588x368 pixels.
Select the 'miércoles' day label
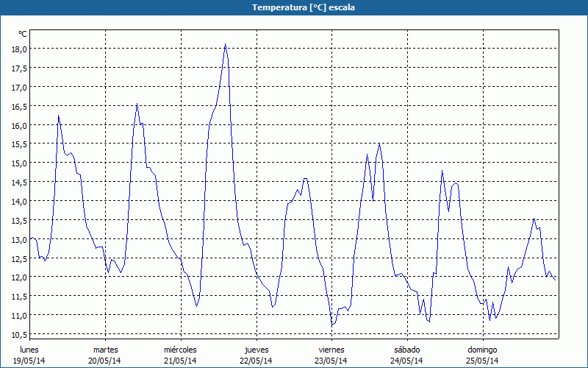[x=180, y=350]
